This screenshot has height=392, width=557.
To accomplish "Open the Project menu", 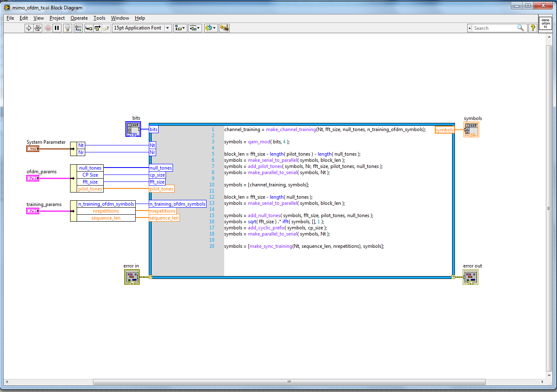I will point(57,18).
